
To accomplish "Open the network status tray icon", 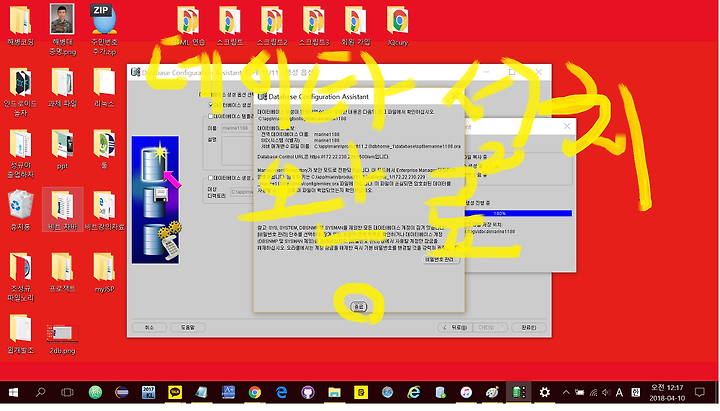I will 593,393.
